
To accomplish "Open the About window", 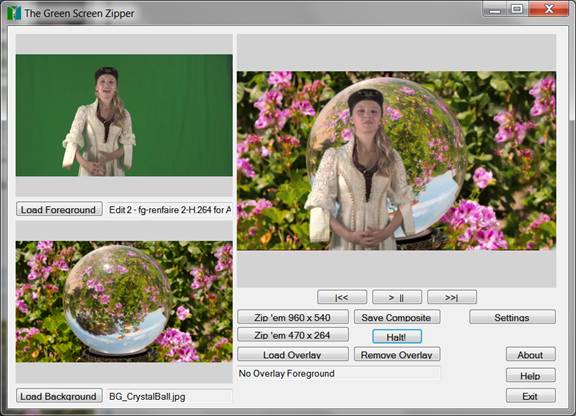I will (531, 354).
